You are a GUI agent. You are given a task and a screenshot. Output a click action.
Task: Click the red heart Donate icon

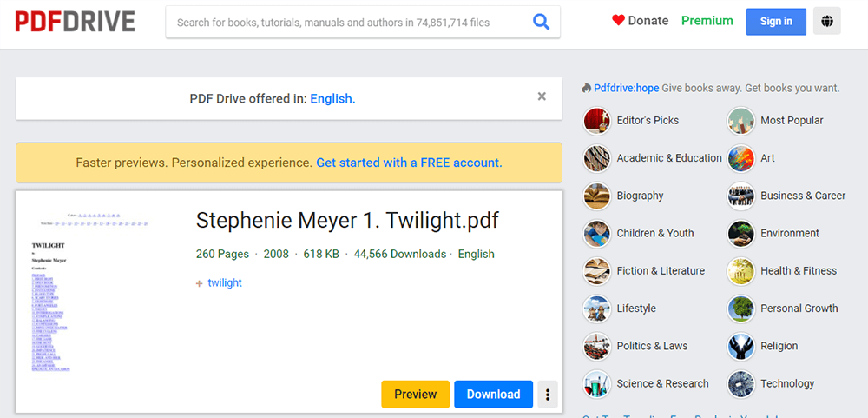[x=618, y=21]
